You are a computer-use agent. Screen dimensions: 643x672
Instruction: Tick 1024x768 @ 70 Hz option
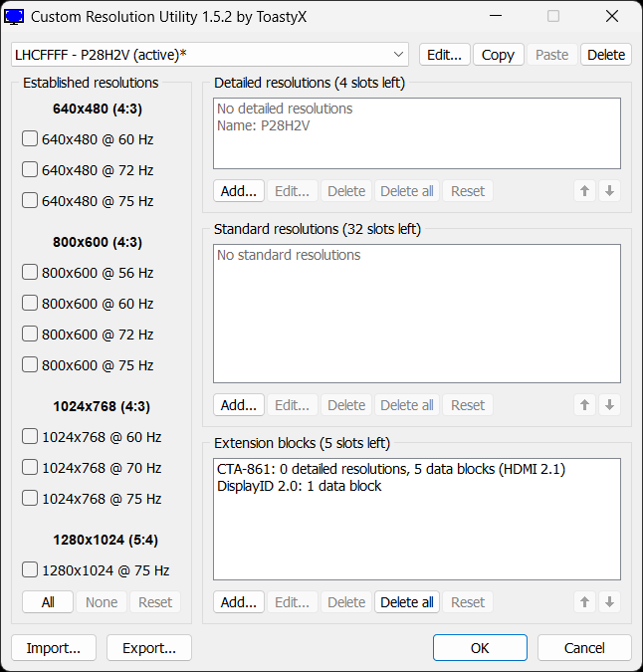[x=30, y=468]
